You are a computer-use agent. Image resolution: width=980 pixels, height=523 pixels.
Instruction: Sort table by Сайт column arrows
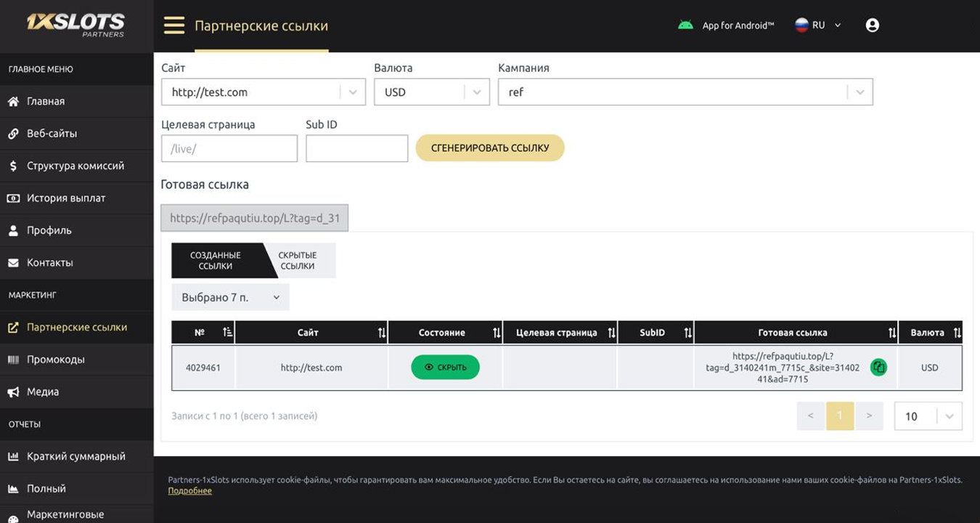coord(382,332)
